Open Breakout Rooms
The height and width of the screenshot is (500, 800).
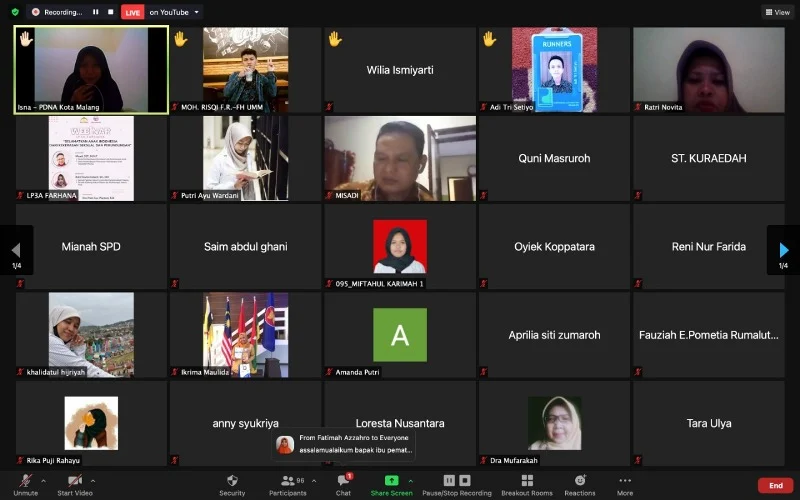pyautogui.click(x=527, y=485)
